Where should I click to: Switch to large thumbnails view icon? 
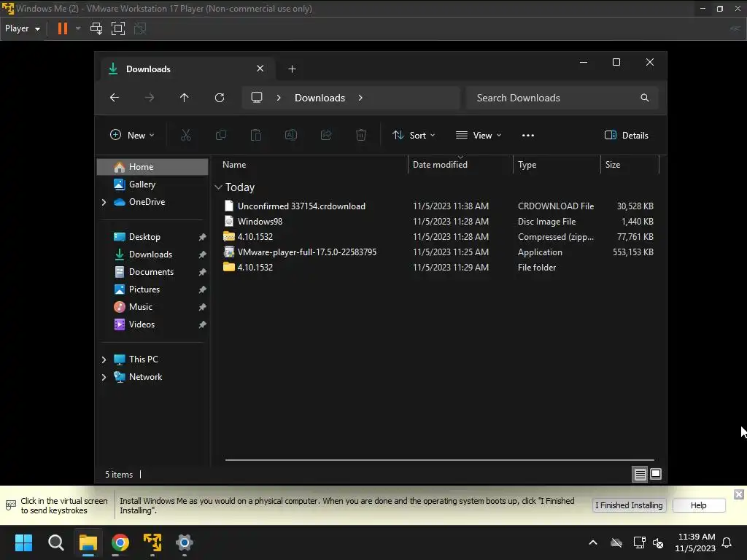click(656, 474)
